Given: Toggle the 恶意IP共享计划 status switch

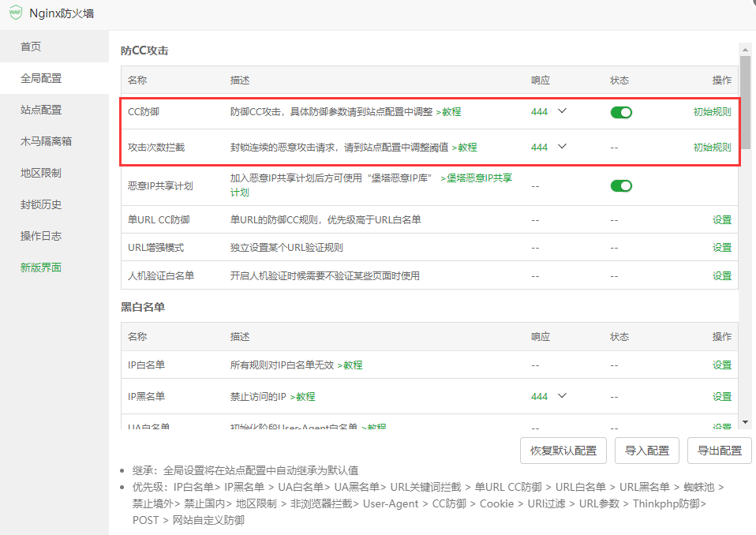Looking at the screenshot, I should click(621, 185).
